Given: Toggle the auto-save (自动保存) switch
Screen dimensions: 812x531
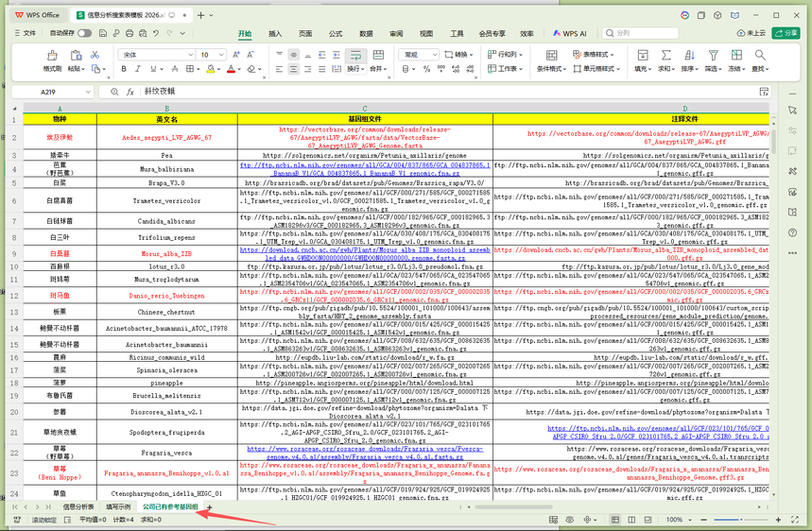Looking at the screenshot, I should tap(85, 33).
